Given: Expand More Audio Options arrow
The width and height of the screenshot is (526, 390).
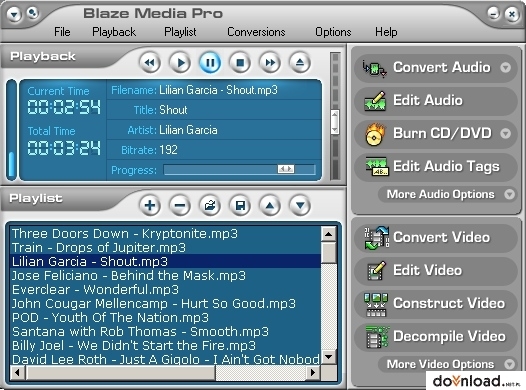Looking at the screenshot, I should click(510, 194).
